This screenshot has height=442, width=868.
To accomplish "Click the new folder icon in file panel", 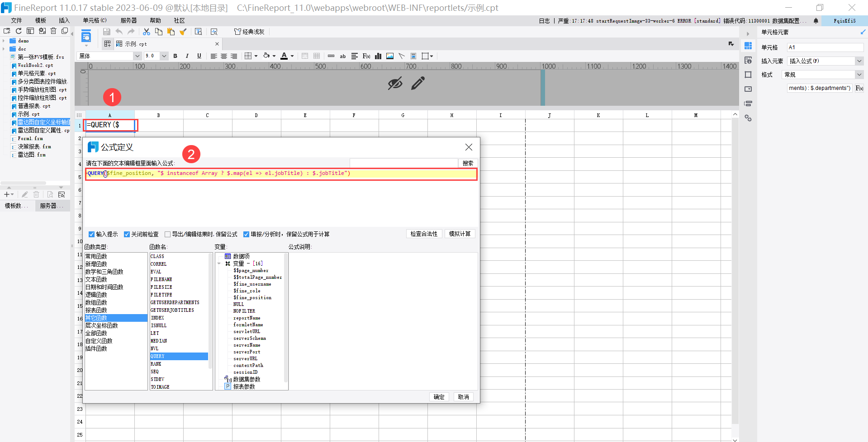I will [7, 31].
